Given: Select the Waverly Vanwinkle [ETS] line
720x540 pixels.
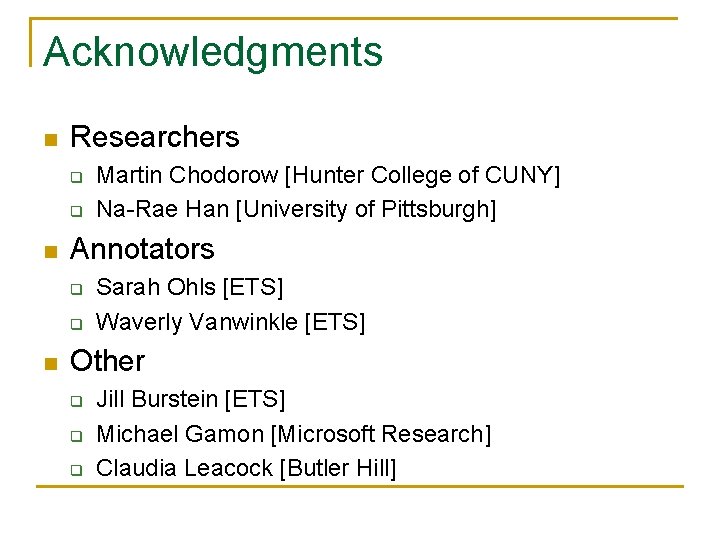Looking at the screenshot, I should point(230,322).
